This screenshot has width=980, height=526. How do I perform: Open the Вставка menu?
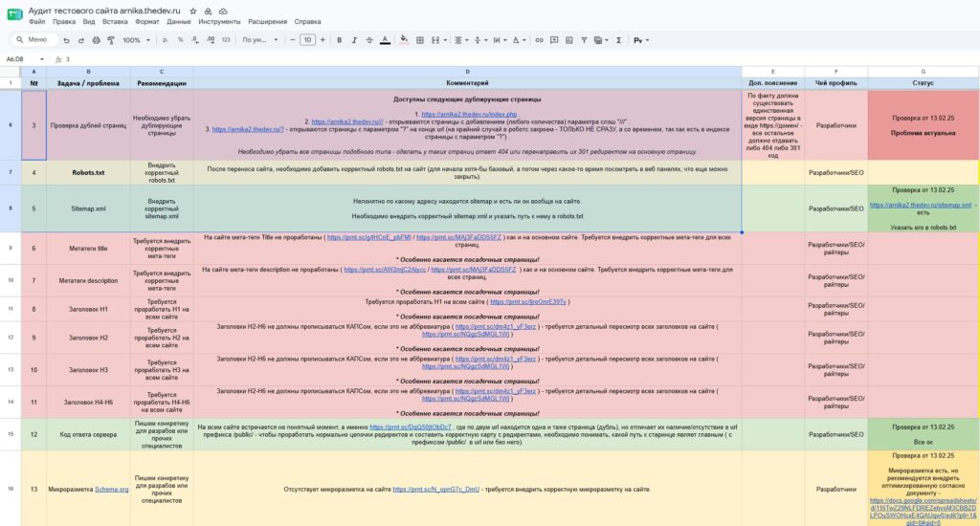[x=115, y=21]
